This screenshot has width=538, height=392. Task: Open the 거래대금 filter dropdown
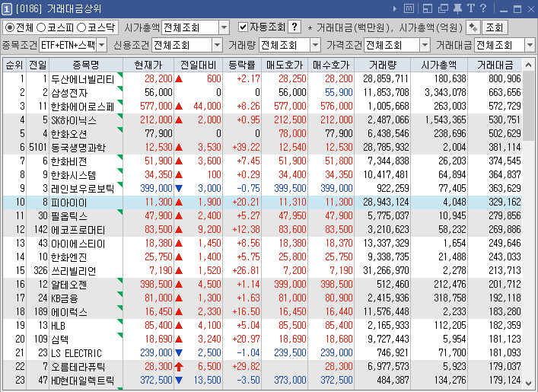click(530, 45)
